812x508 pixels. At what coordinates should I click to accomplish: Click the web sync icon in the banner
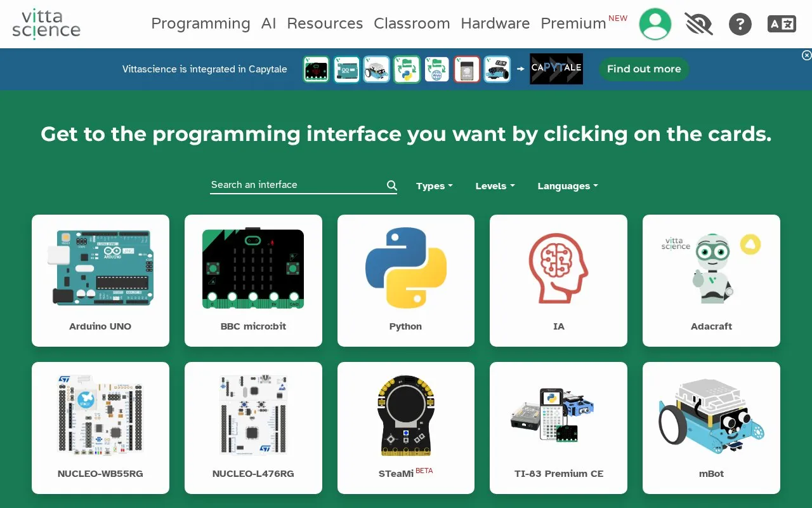pos(436,69)
